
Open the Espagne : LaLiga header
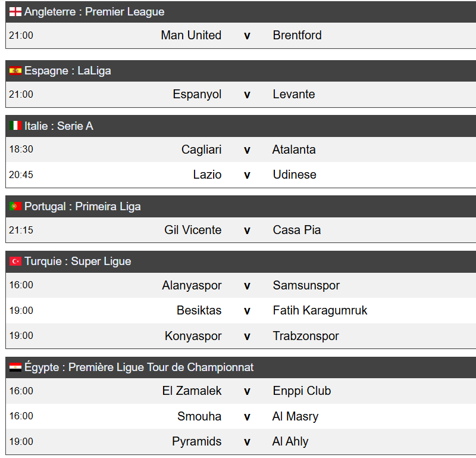pyautogui.click(x=68, y=71)
